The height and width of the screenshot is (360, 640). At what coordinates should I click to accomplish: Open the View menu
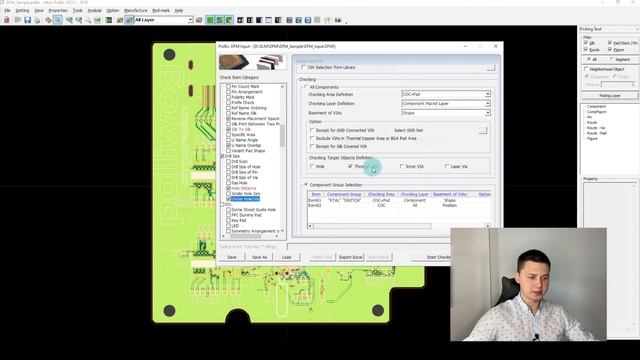coord(39,11)
